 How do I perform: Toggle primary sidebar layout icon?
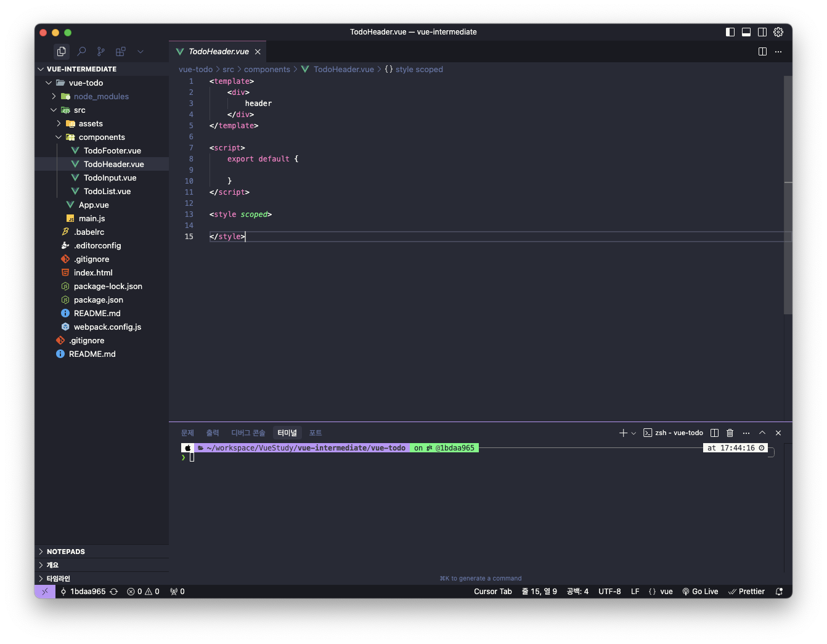pyautogui.click(x=730, y=32)
